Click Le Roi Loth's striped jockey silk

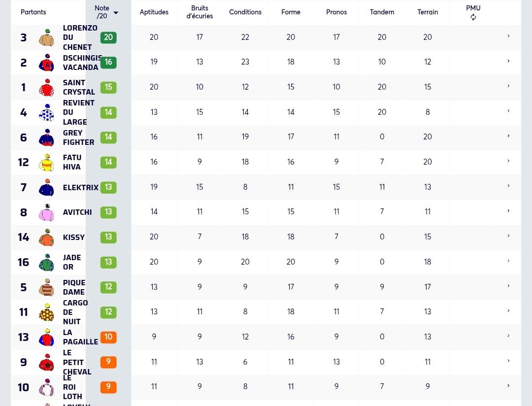(x=46, y=387)
